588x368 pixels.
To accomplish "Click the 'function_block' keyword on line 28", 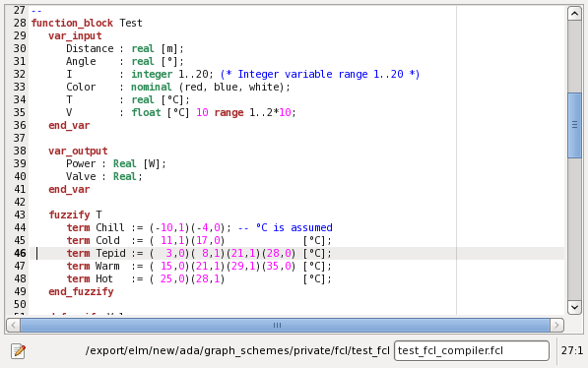I will (72, 24).
